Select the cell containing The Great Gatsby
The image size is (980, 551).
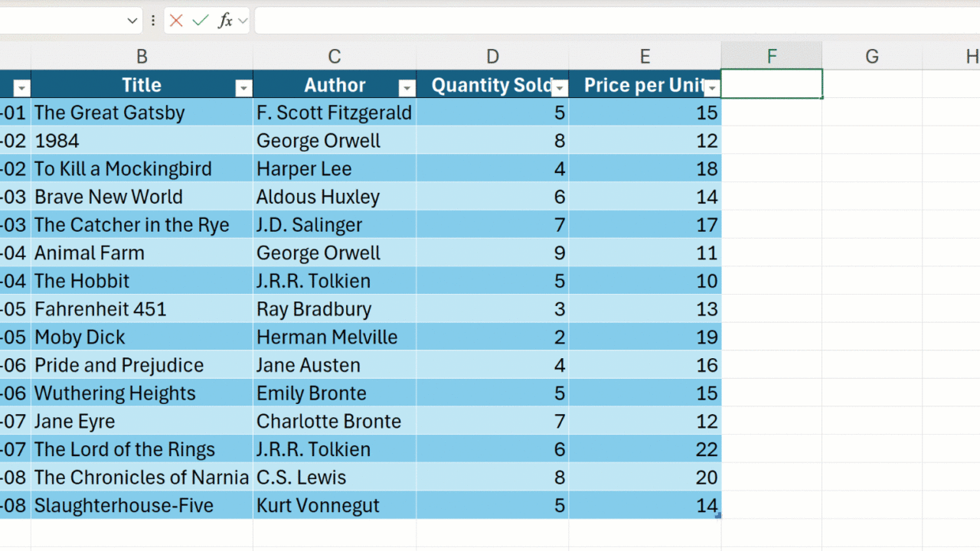click(x=142, y=113)
